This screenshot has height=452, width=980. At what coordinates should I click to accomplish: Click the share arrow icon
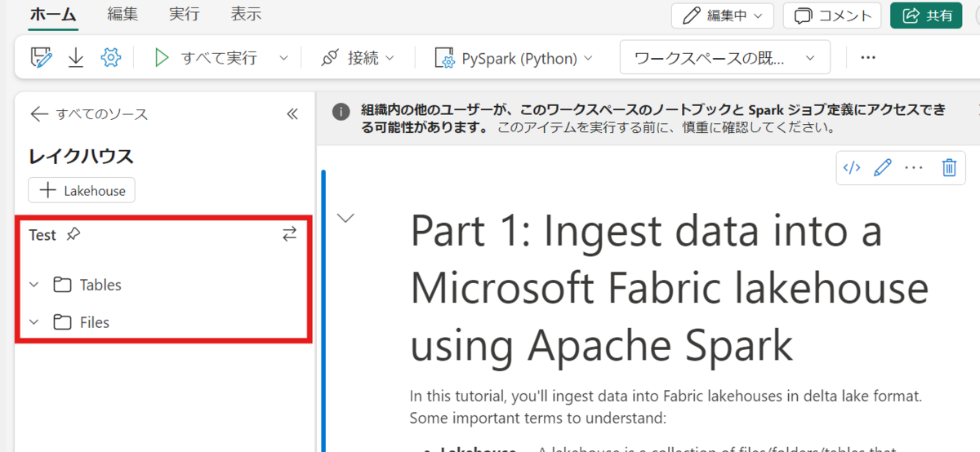[911, 16]
